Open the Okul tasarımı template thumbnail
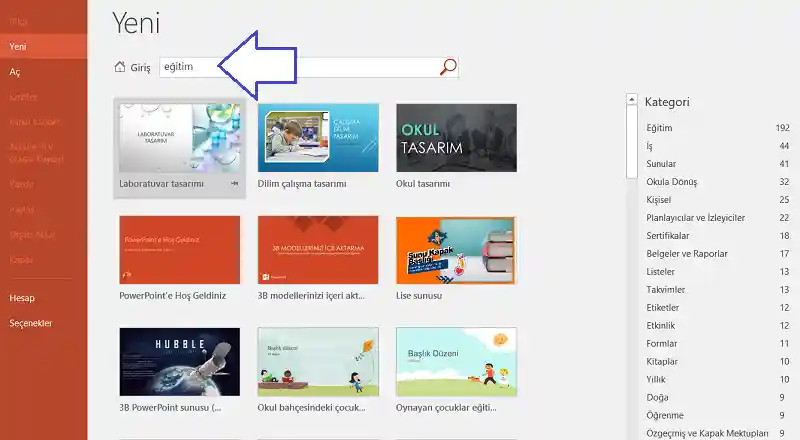This screenshot has height=440, width=800. point(456,138)
